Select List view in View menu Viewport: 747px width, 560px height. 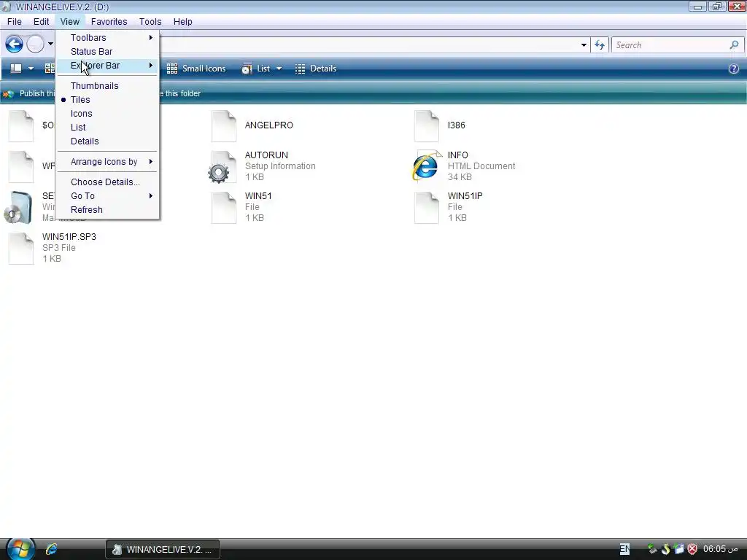point(108,127)
